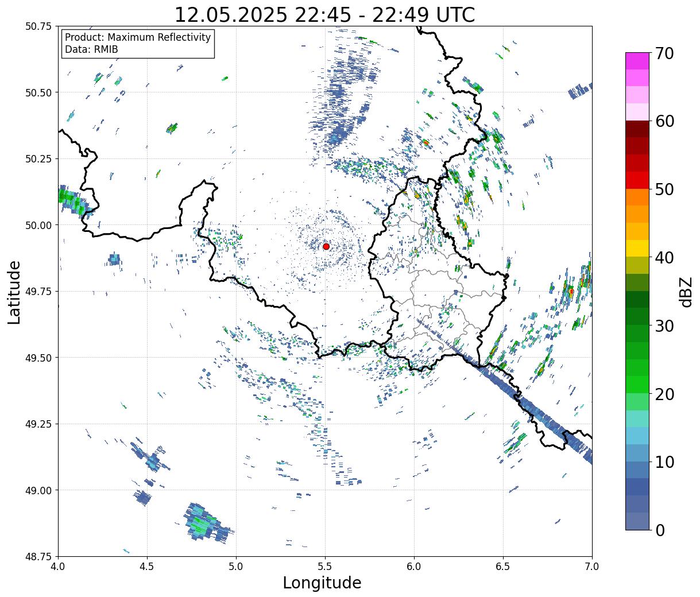
Task: Click the 'dBZ' colorbar label
Action: click(x=686, y=292)
